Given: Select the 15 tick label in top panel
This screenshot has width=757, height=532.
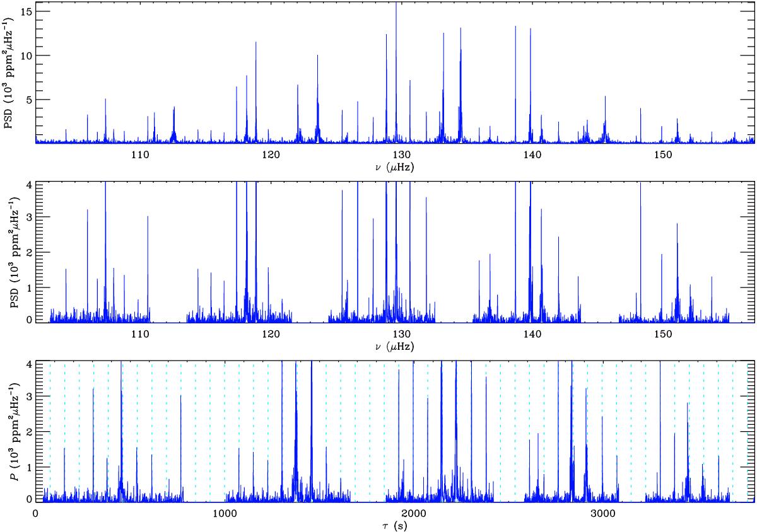Looking at the screenshot, I should click(25, 12).
